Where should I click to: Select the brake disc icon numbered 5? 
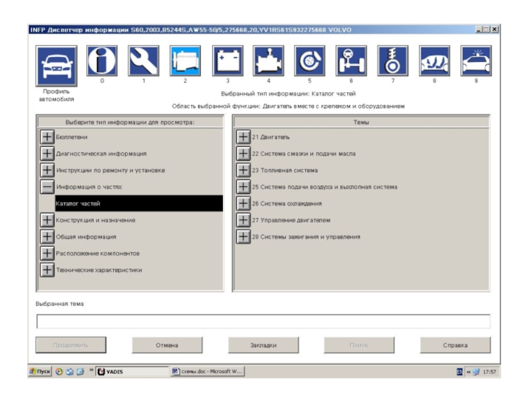click(x=309, y=61)
